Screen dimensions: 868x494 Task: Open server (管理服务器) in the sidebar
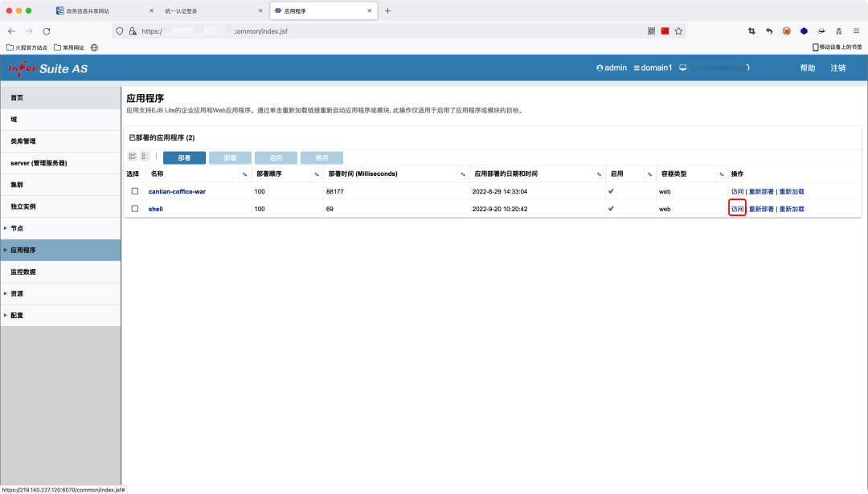pos(60,163)
